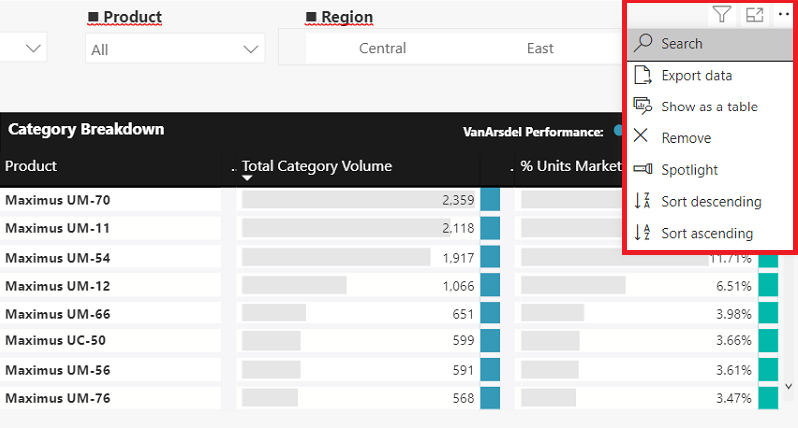The width and height of the screenshot is (798, 428).
Task: Click sort arrow under Total Category Volume
Action: tap(247, 179)
